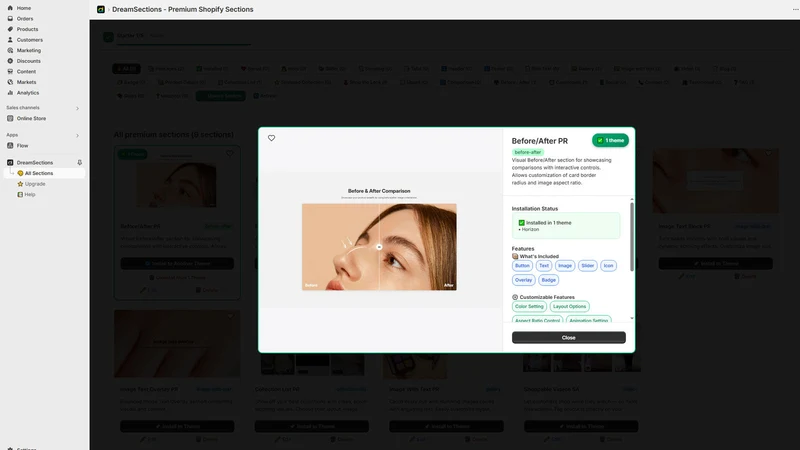Open the three-dot menu at top right
This screenshot has width=800, height=450.
(x=795, y=9)
